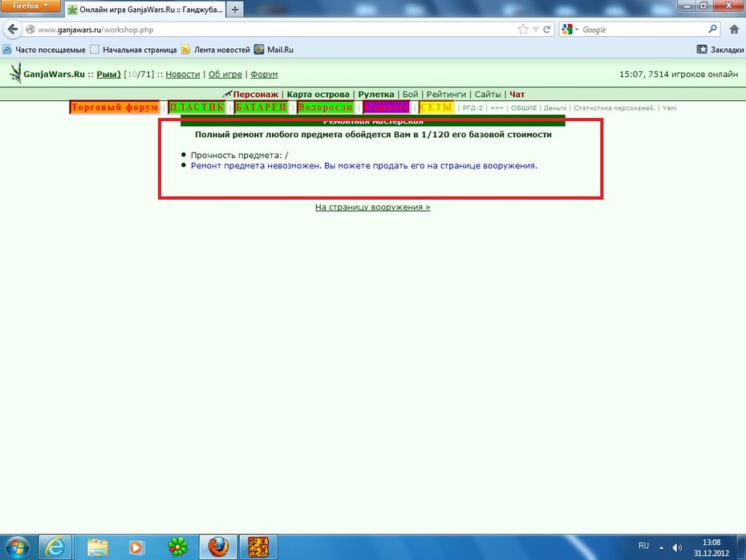Image resolution: width=746 pixels, height=560 pixels.
Task: Open the Бой menu item
Action: 410,94
